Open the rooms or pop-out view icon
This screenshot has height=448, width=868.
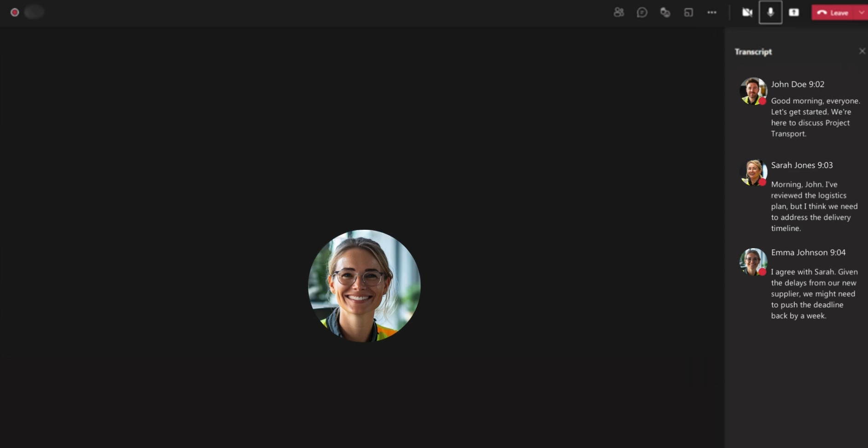point(688,12)
